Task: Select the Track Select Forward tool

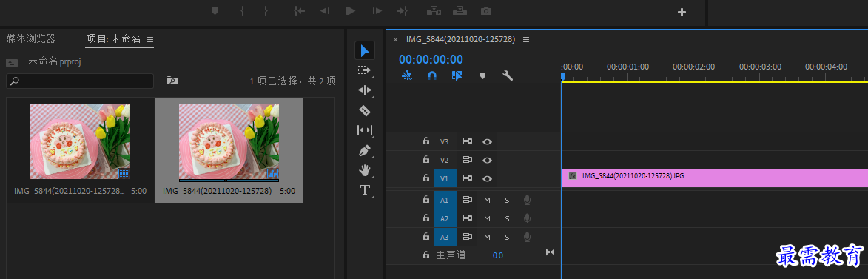Action: [364, 70]
